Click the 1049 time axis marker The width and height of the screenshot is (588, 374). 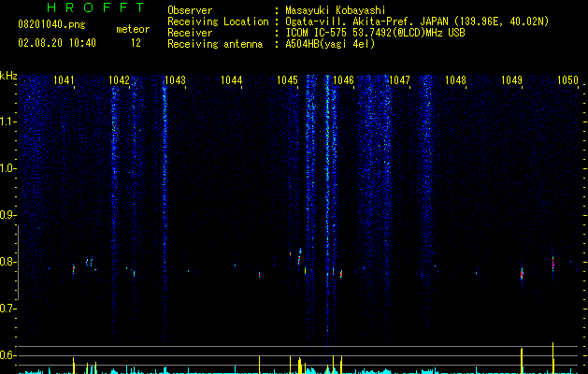coord(511,80)
